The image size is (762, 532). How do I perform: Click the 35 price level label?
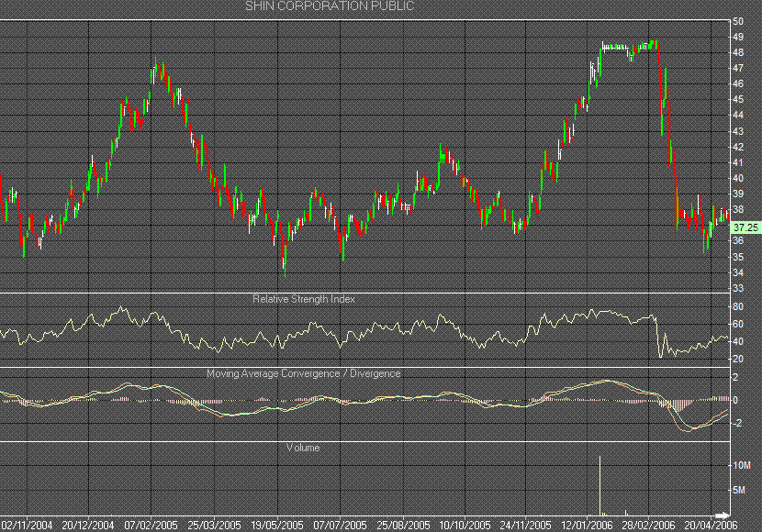(x=738, y=257)
